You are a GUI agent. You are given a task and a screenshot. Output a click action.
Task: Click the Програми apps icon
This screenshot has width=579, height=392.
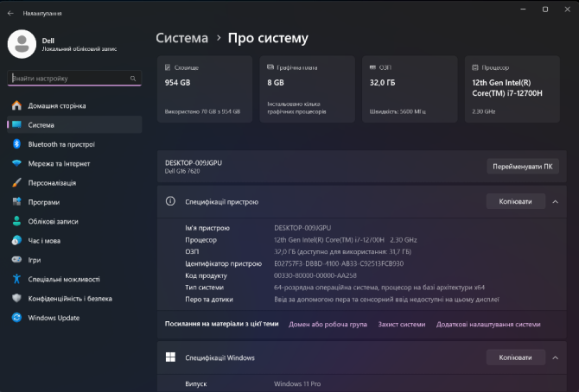click(16, 201)
